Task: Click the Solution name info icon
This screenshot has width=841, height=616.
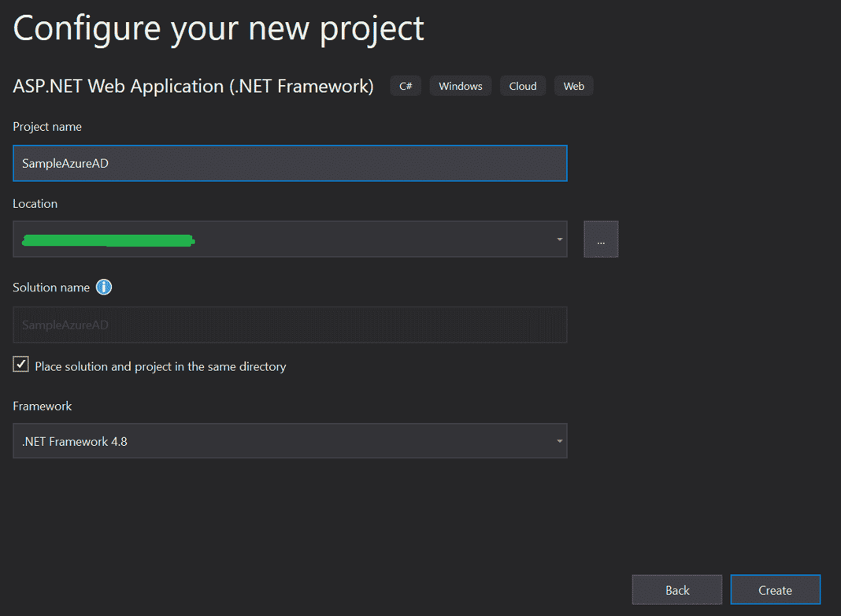Action: point(103,287)
